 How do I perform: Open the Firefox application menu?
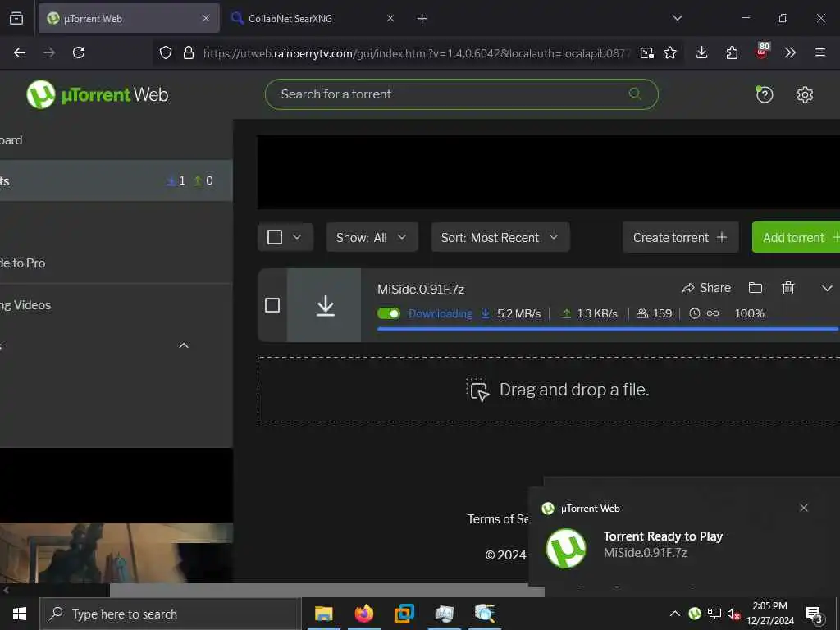coord(819,52)
